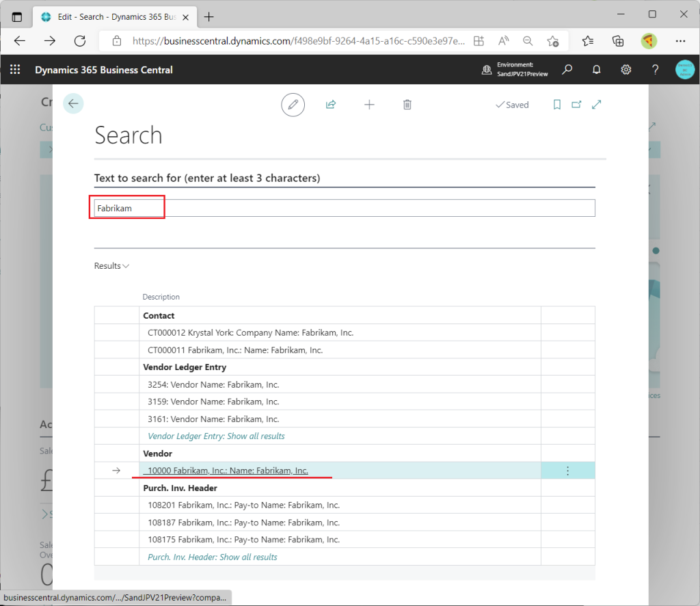Toggle edit mode with the pencil icon
This screenshot has width=700, height=606.
293,105
